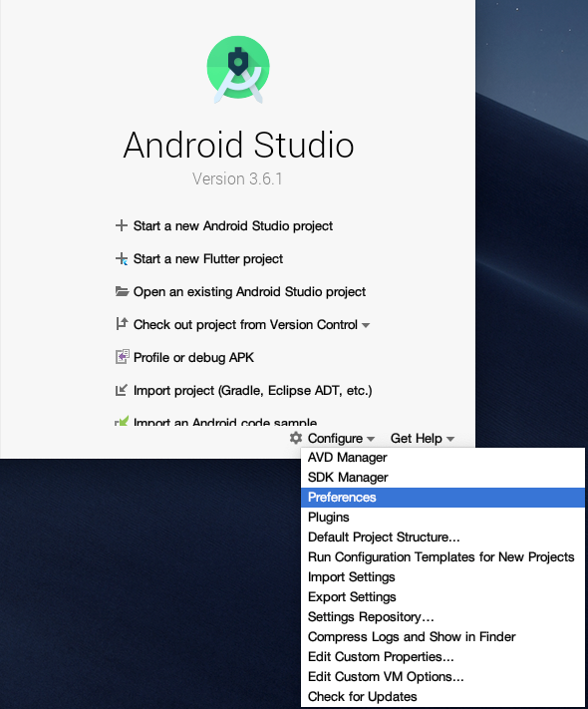588x709 pixels.
Task: Click the Get Help label
Action: click(417, 438)
